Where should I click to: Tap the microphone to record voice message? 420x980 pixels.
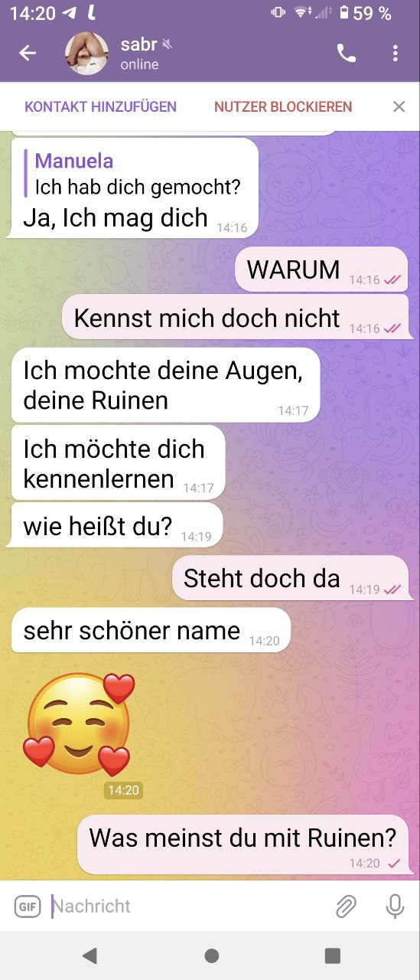[x=395, y=906]
